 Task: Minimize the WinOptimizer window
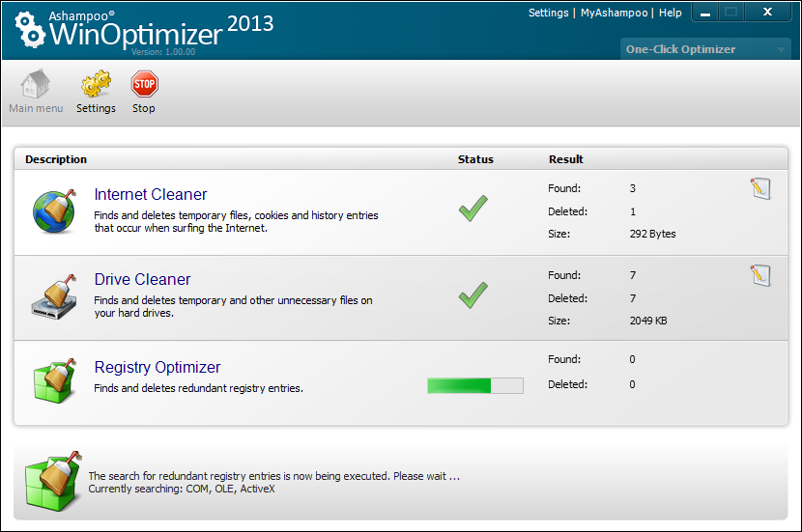point(705,13)
